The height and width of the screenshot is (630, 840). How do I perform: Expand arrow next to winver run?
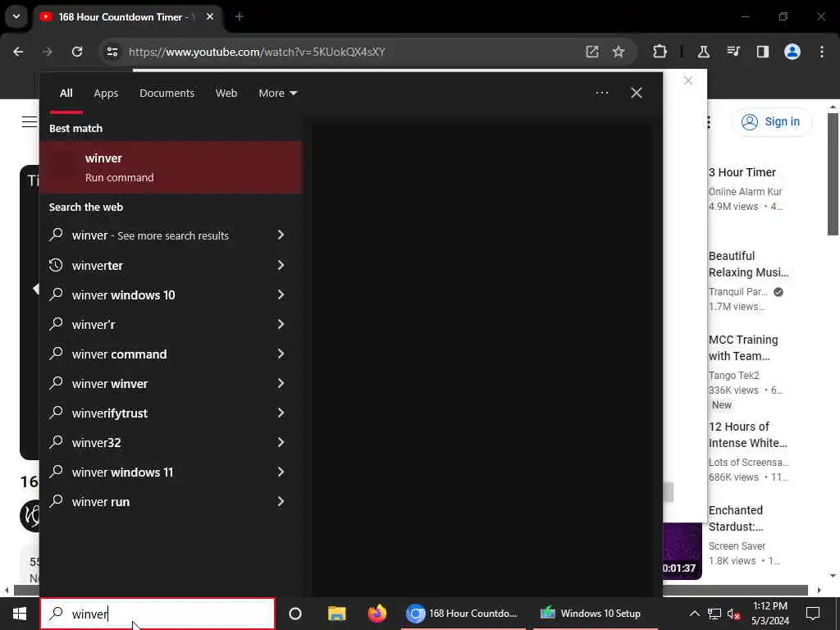[281, 501]
